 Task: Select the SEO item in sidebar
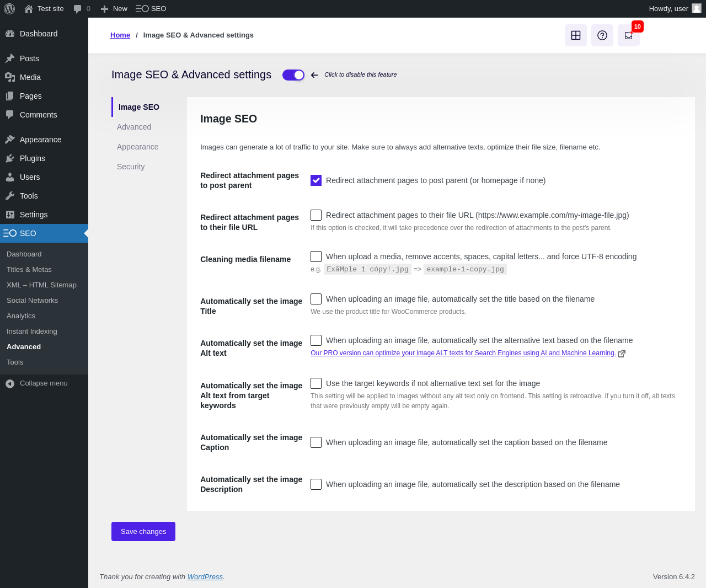coord(44,233)
